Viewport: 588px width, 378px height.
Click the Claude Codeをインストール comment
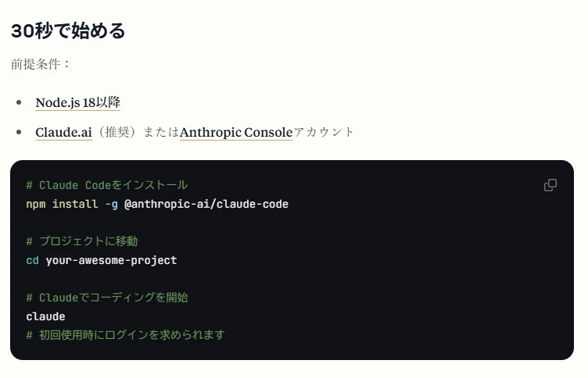[x=107, y=185]
